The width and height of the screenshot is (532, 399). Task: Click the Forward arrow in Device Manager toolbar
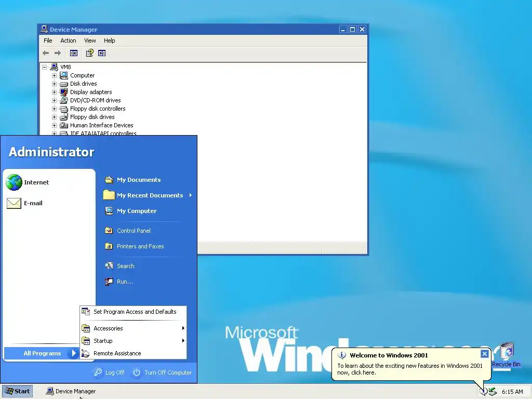[58, 53]
